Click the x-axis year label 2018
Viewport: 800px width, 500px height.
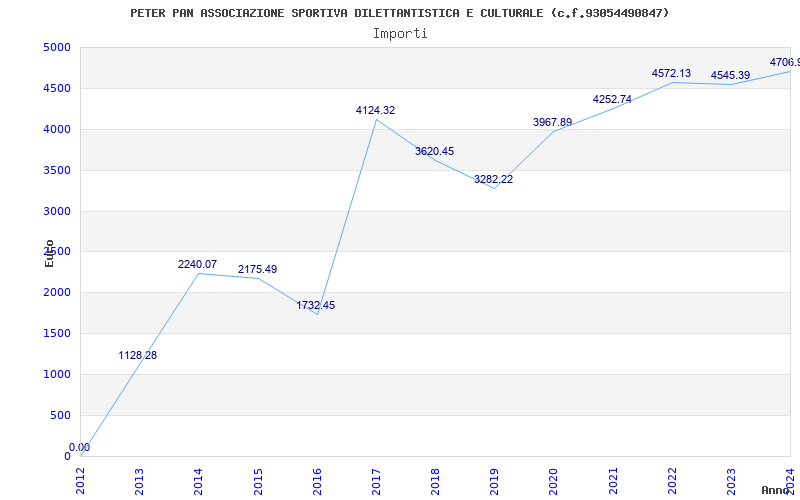tap(436, 481)
